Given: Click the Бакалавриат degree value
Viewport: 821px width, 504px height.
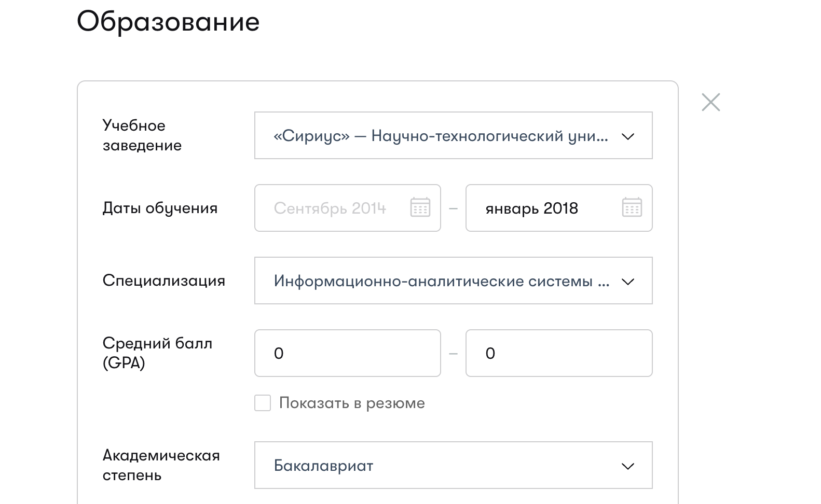Looking at the screenshot, I should [x=323, y=466].
